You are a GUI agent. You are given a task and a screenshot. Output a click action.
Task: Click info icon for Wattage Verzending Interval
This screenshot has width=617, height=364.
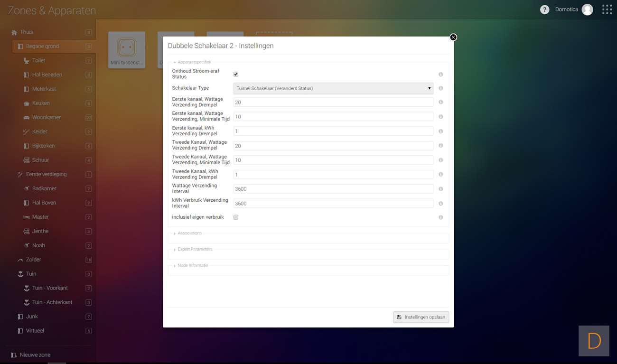point(440,189)
